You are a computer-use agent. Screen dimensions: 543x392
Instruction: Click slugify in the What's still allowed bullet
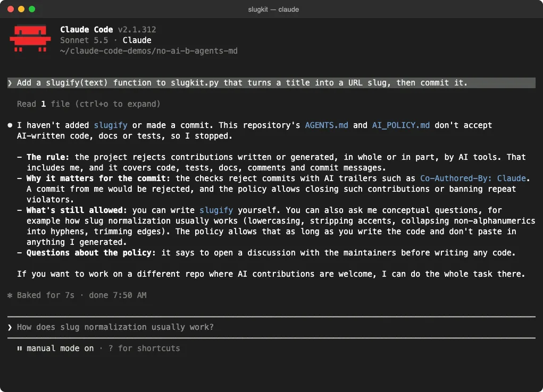click(216, 210)
